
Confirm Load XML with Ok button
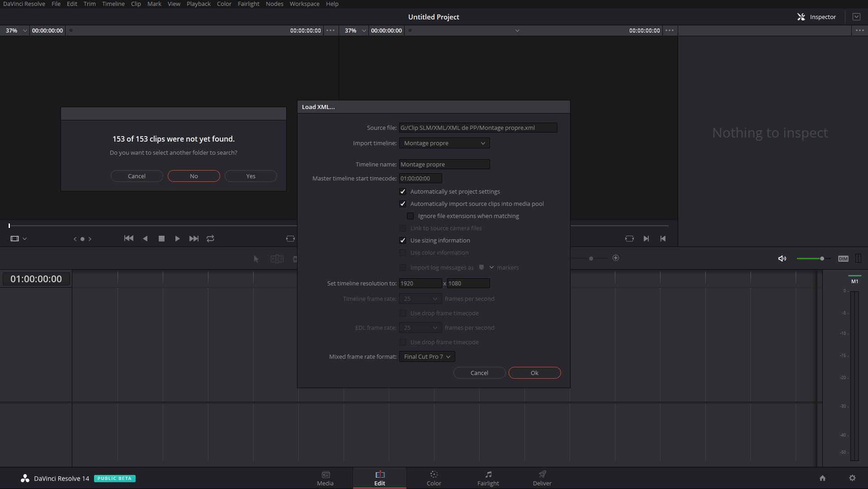pos(534,373)
